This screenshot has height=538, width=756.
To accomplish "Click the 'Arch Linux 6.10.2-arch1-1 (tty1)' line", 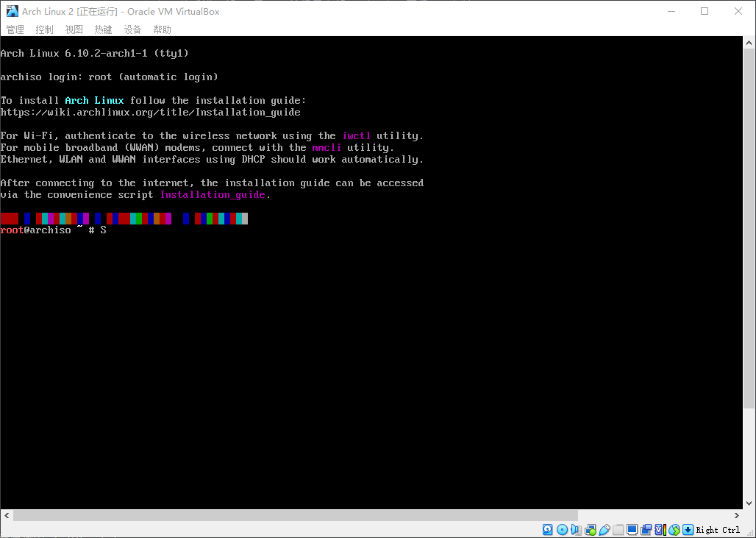I will point(94,53).
